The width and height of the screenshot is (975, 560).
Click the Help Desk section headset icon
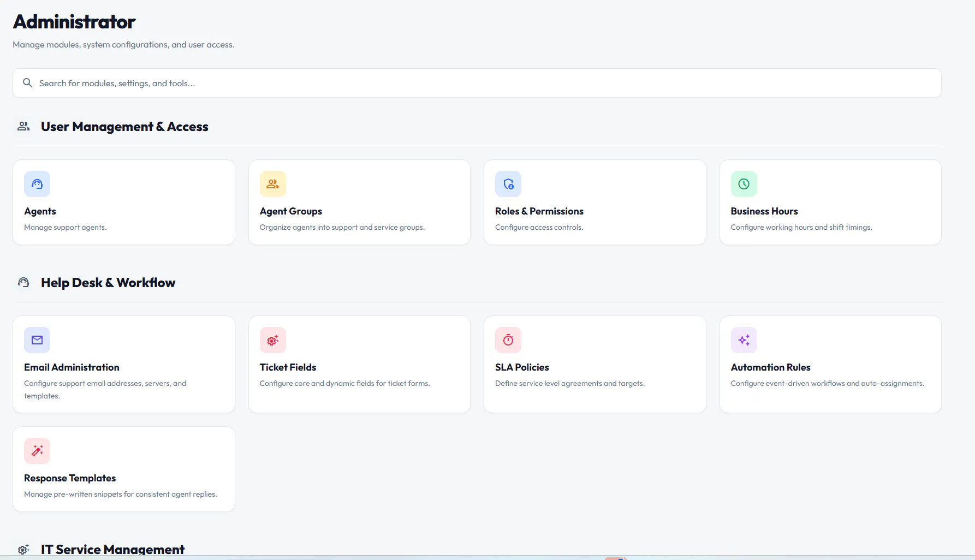23,282
